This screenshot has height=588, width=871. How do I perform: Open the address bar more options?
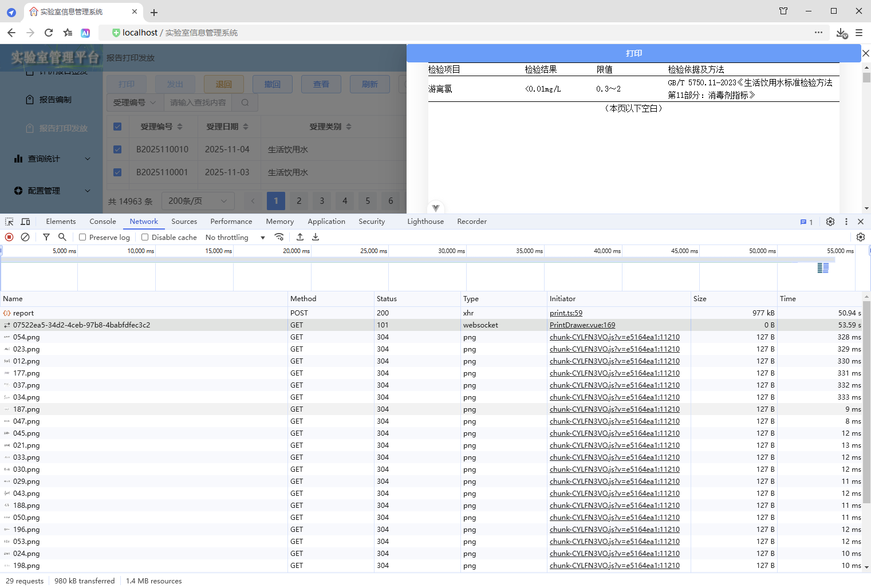click(819, 33)
